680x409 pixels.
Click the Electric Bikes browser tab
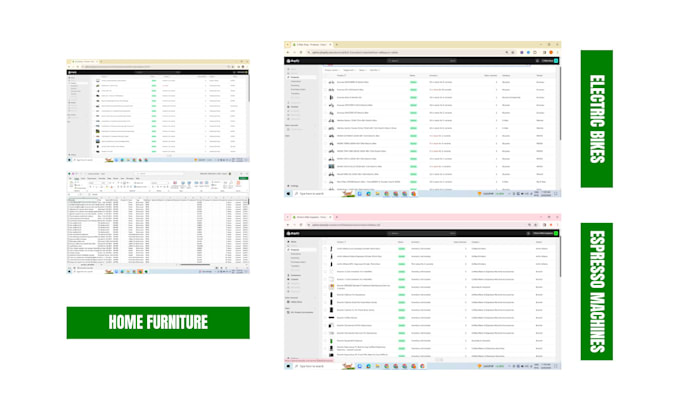312,45
